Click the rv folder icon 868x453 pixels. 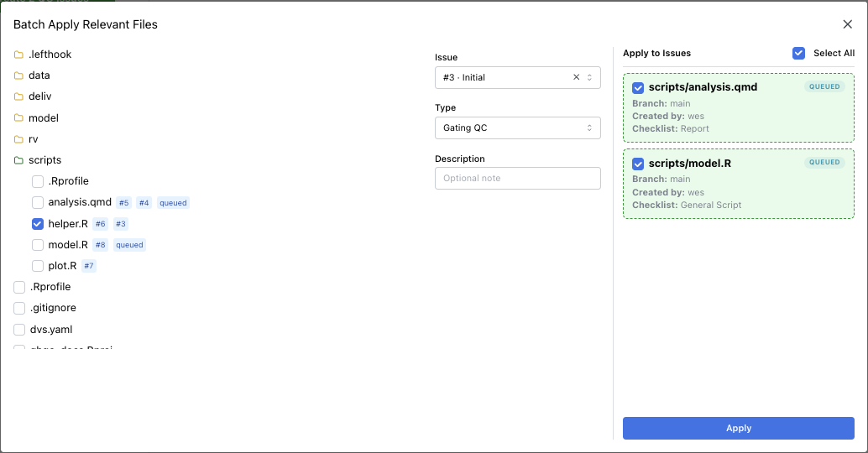coord(18,139)
